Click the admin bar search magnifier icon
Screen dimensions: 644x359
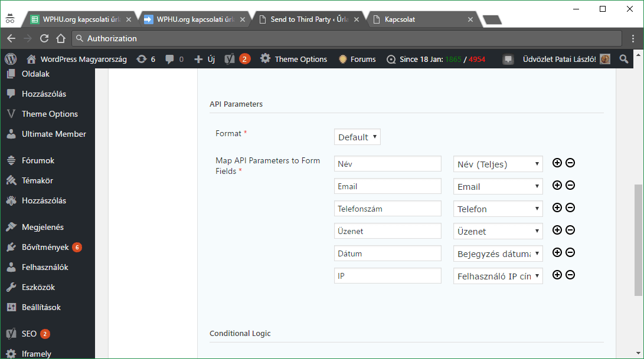click(624, 59)
